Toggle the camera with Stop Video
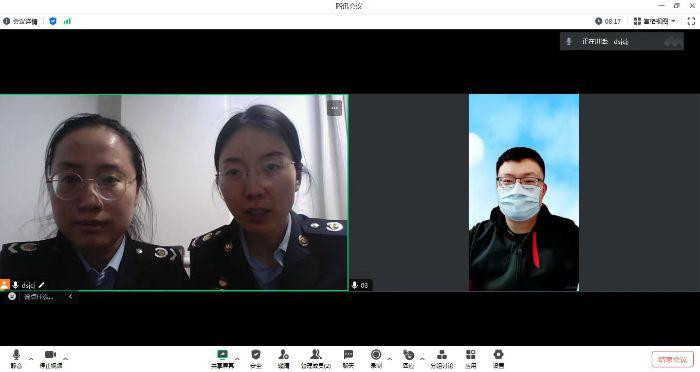700x372 pixels. pyautogui.click(x=50, y=359)
